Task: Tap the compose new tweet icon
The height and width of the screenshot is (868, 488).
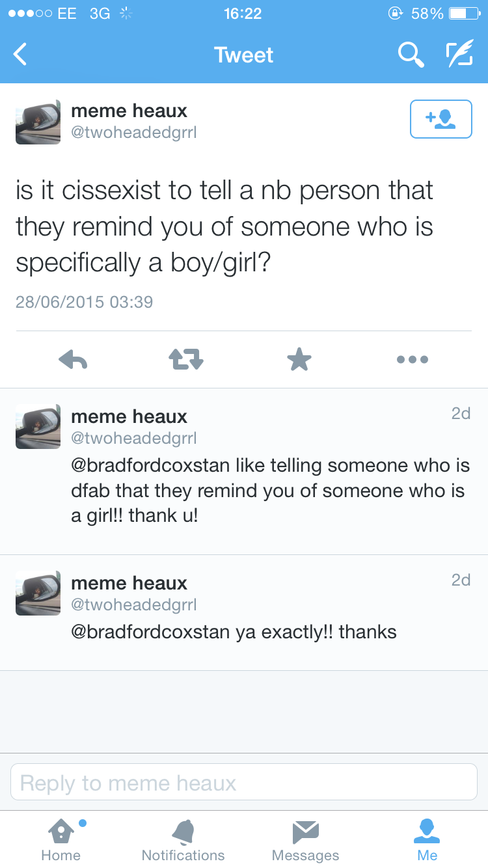Action: (459, 55)
